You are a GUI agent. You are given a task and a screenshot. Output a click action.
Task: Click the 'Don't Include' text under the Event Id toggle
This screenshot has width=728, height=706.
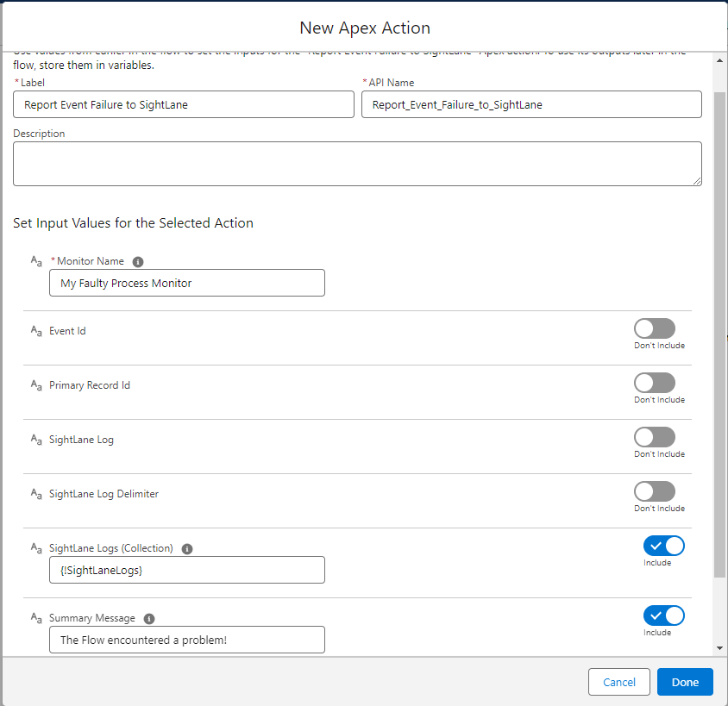[x=659, y=346]
